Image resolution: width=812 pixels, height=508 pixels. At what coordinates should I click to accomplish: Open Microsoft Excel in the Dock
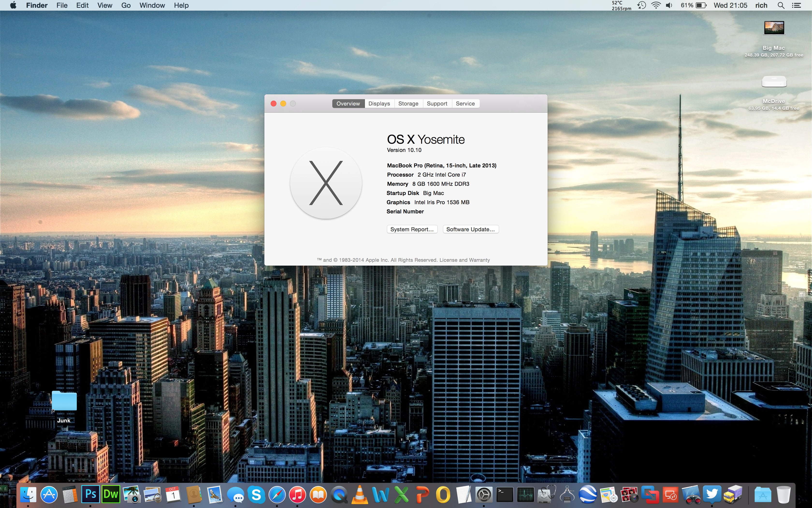(x=401, y=494)
